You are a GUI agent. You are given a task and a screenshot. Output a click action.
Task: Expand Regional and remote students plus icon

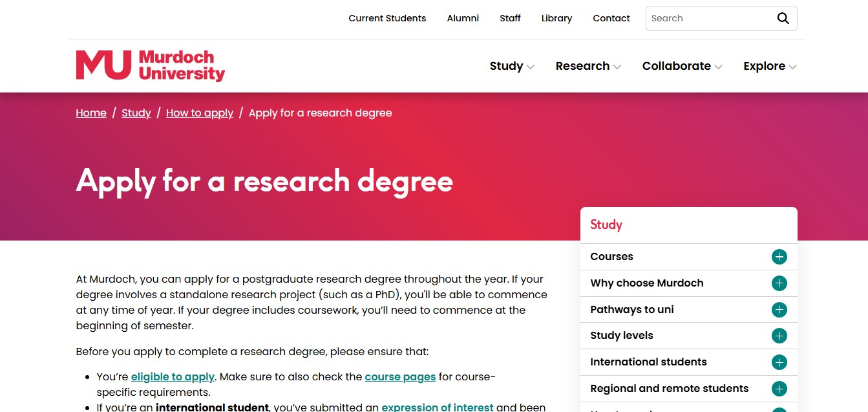coord(779,389)
